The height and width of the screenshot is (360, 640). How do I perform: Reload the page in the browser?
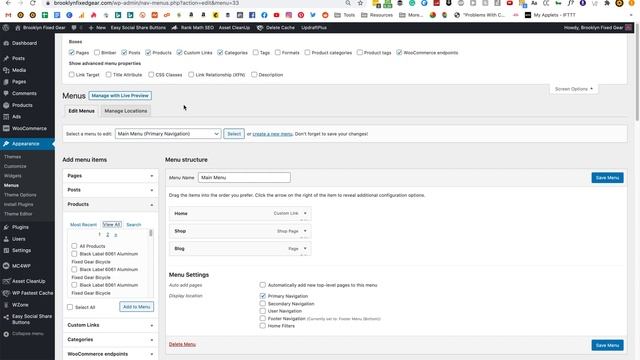point(33,3)
